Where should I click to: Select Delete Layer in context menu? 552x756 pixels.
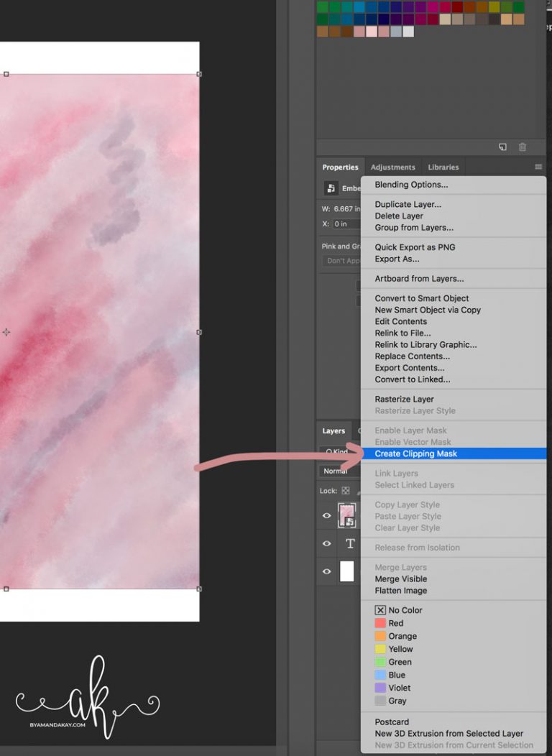399,216
